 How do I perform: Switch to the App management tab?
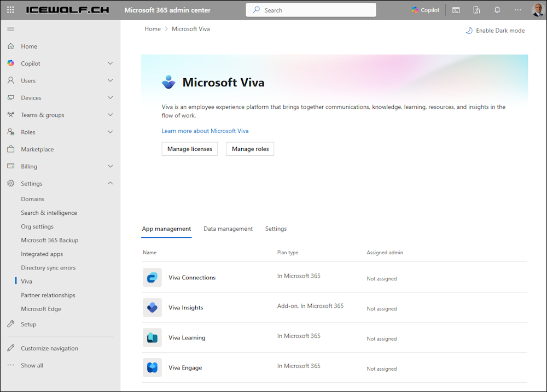166,229
